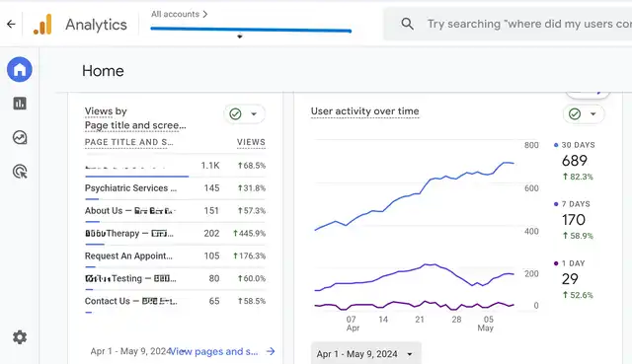Open the All accounts breadcrumb
Image resolution: width=632 pixels, height=364 pixels.
coord(179,14)
